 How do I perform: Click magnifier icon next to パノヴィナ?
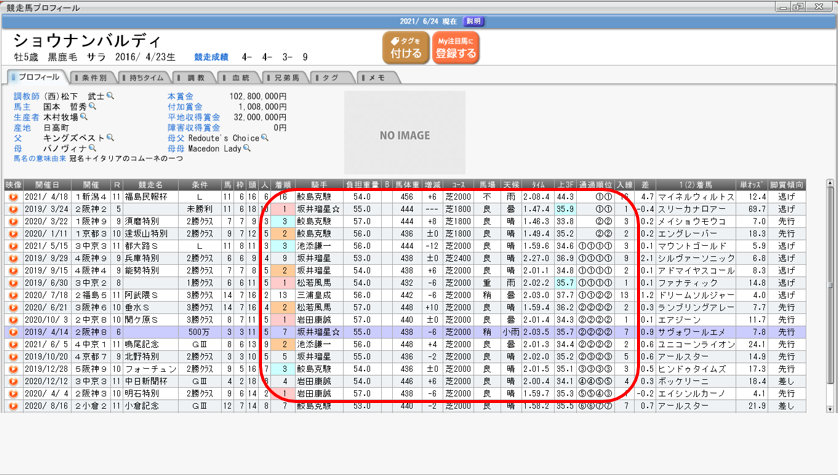click(x=94, y=148)
